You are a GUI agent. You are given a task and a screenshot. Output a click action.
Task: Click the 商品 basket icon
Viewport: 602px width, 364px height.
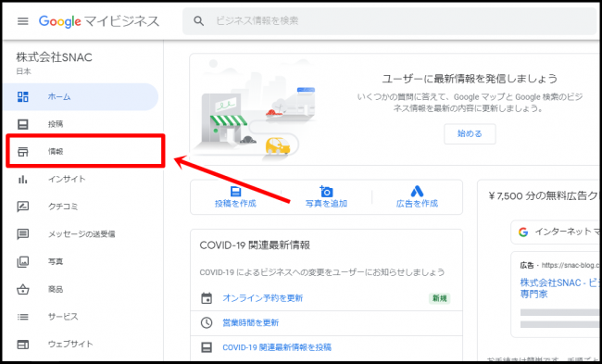click(x=23, y=289)
